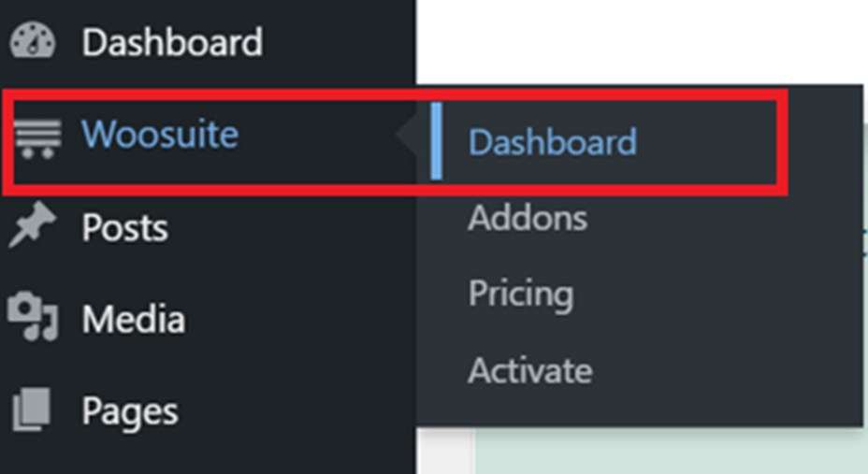
Task: Select the Woosuite shopping cart icon
Action: point(37,138)
